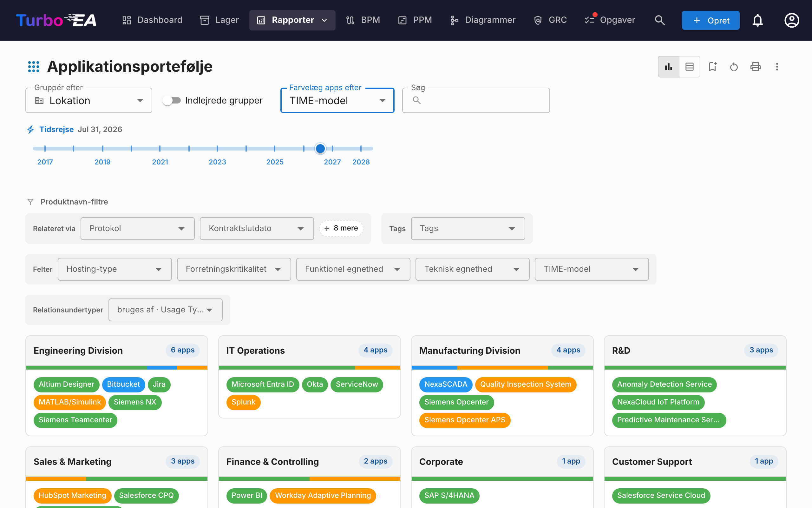812x508 pixels.
Task: Toggle Indlejrede grupper switch
Action: point(172,100)
